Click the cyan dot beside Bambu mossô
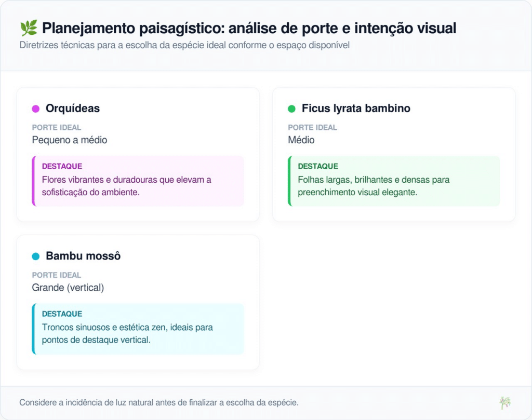Screen dimensions: 532x420 pyautogui.click(x=36, y=256)
